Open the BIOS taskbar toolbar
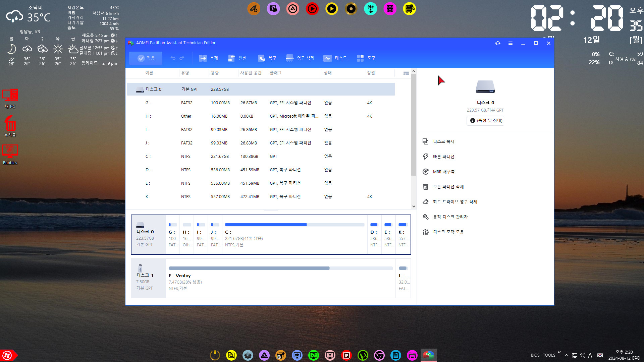This screenshot has height=362, width=644. (535, 355)
